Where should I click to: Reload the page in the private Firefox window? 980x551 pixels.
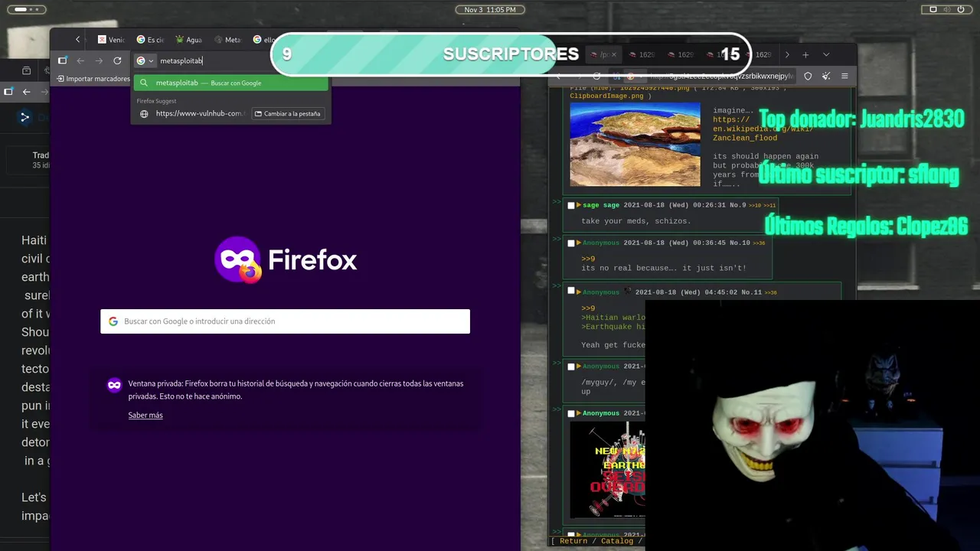coord(117,60)
